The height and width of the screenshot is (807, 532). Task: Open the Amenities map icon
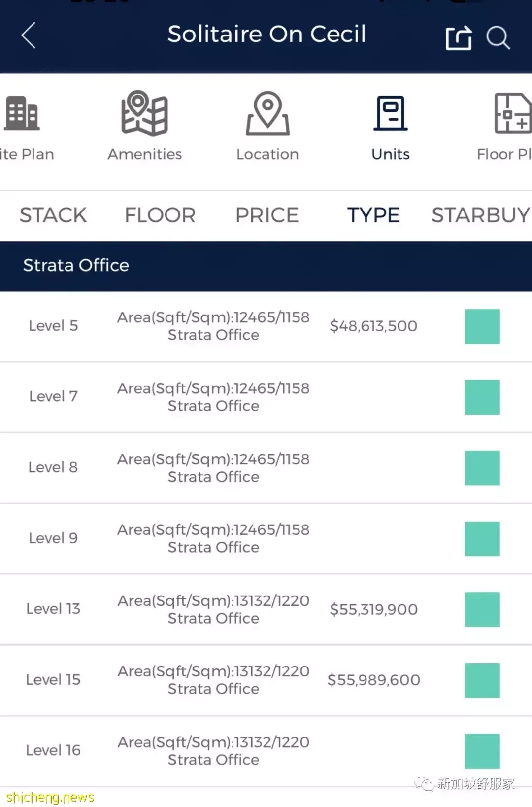[x=145, y=113]
